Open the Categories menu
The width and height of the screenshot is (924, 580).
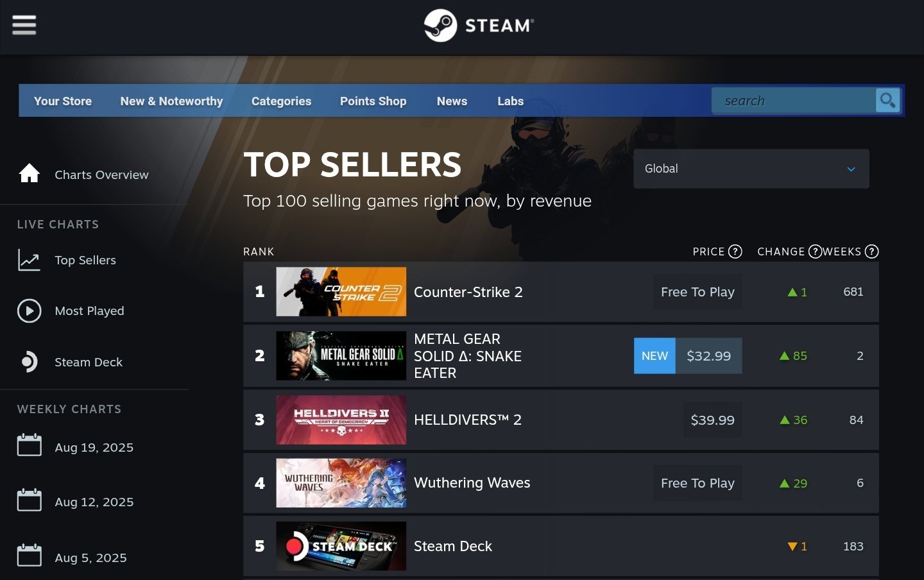click(x=281, y=101)
